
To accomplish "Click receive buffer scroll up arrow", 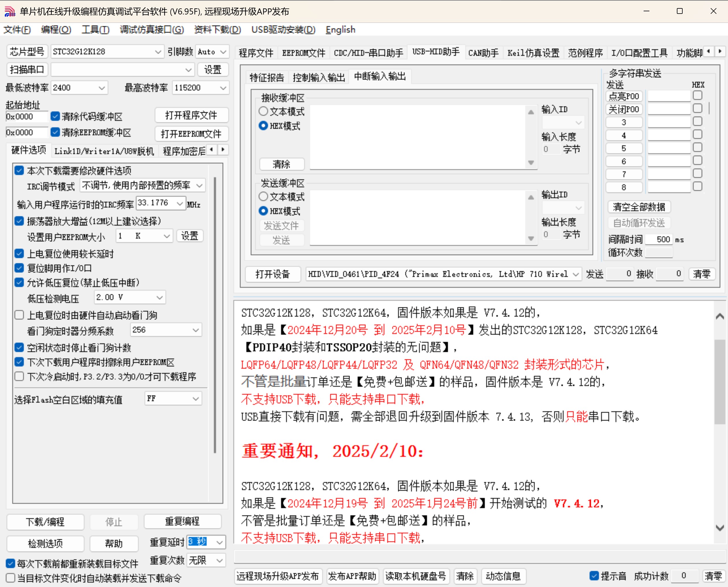I will pyautogui.click(x=531, y=112).
